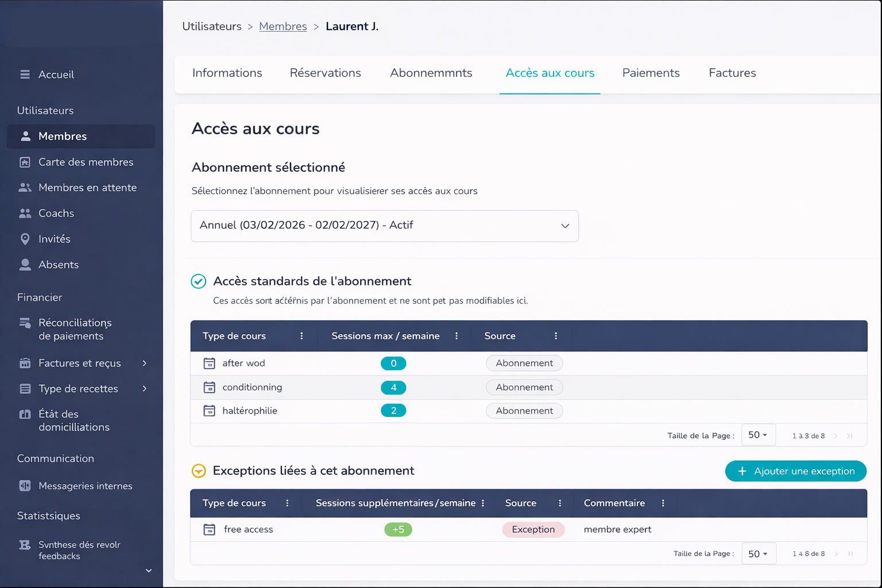Open Source column menu in standards table

pos(556,336)
